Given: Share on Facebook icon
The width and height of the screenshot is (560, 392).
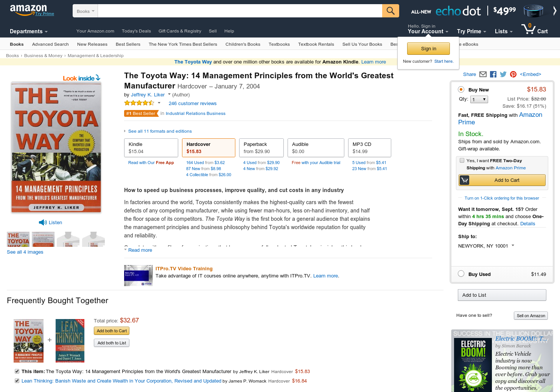Looking at the screenshot, I should (x=493, y=74).
